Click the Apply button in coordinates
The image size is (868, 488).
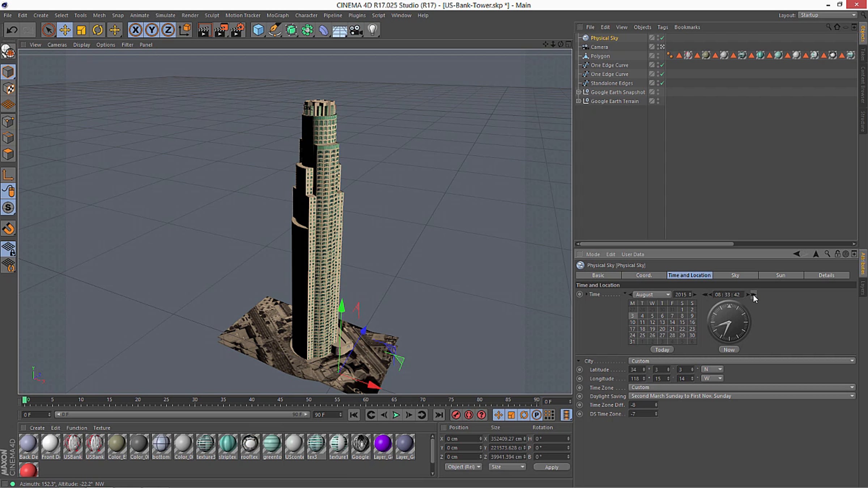tap(551, 467)
